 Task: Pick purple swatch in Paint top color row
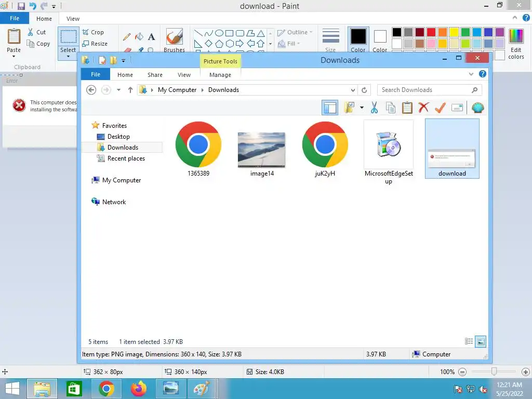point(500,32)
